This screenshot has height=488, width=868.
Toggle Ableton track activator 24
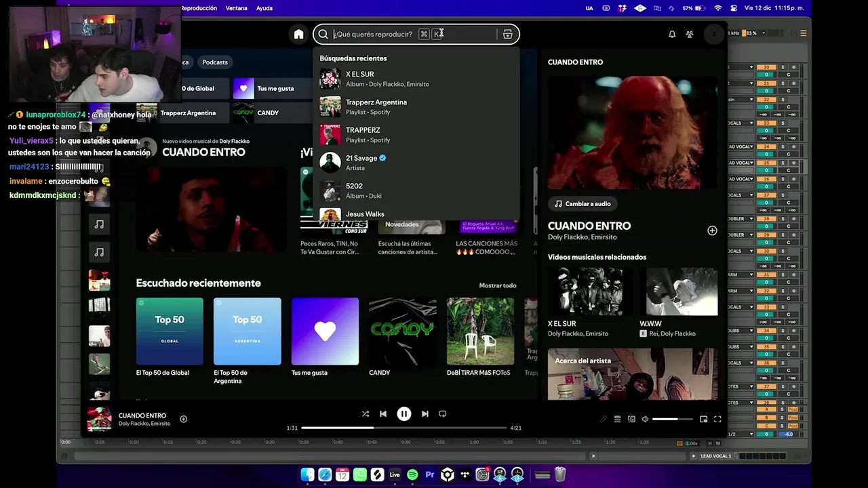766,146
